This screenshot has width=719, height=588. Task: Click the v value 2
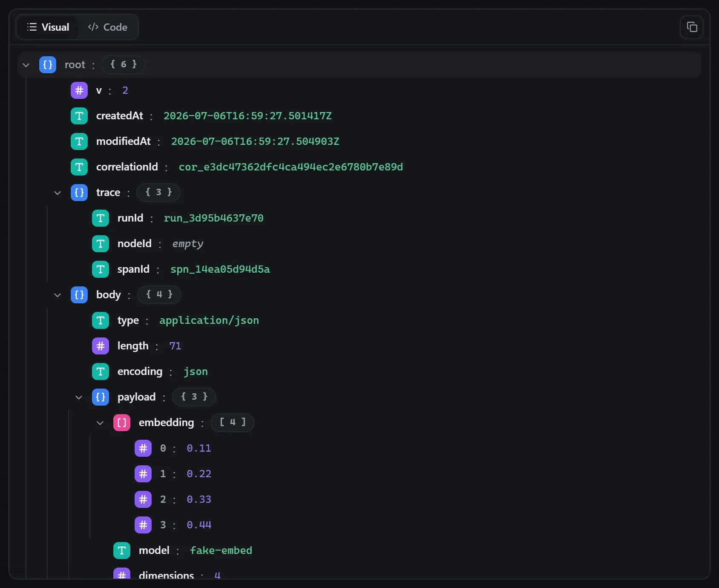pyautogui.click(x=125, y=90)
